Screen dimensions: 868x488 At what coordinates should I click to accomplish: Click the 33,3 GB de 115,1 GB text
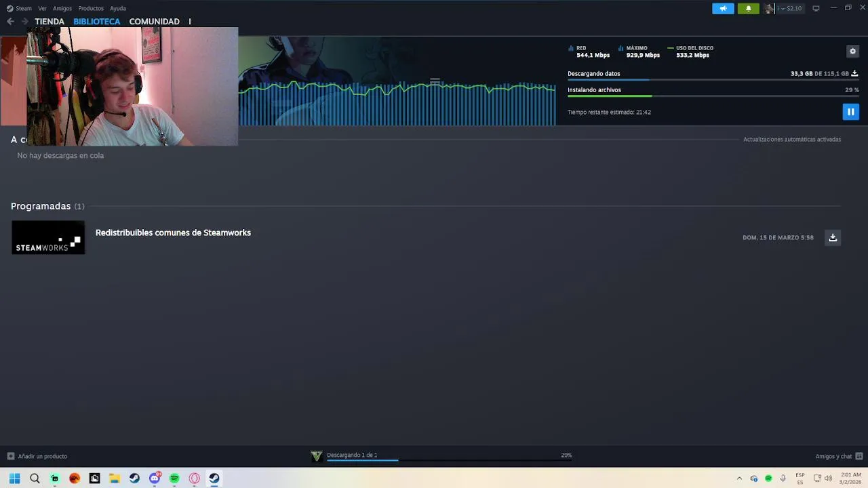click(819, 73)
